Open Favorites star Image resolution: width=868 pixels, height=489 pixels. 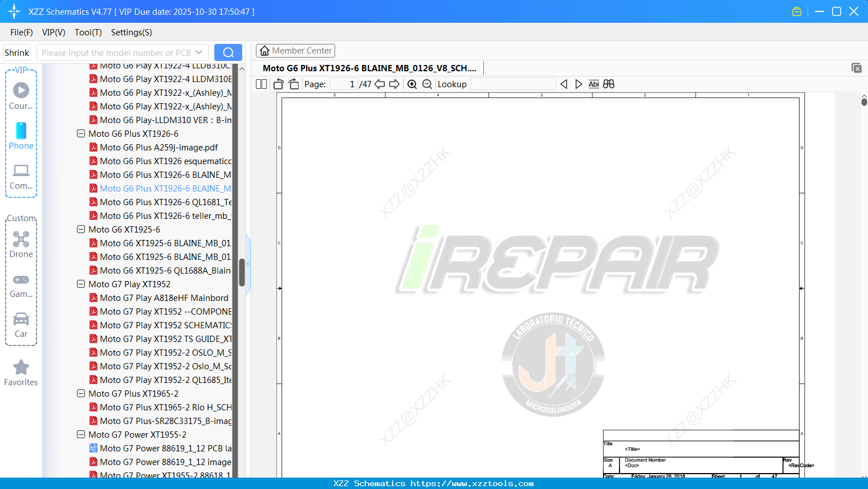point(21,373)
